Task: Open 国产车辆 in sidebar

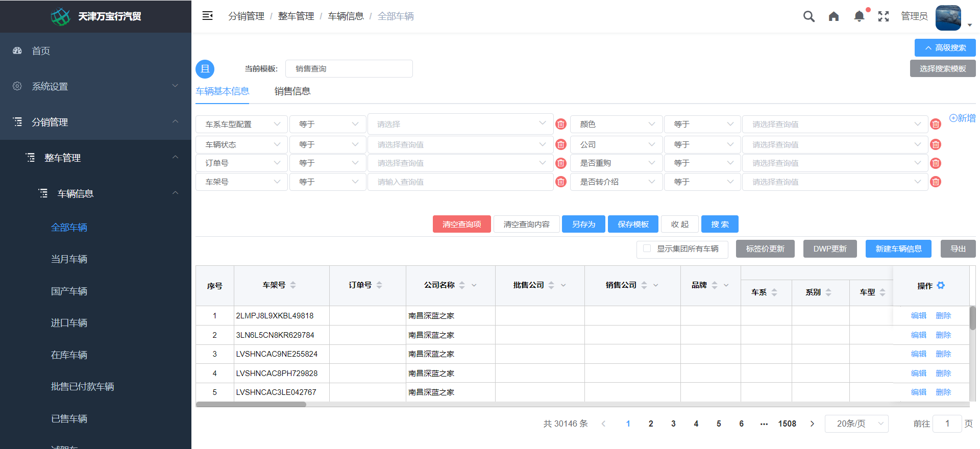Action: click(69, 291)
